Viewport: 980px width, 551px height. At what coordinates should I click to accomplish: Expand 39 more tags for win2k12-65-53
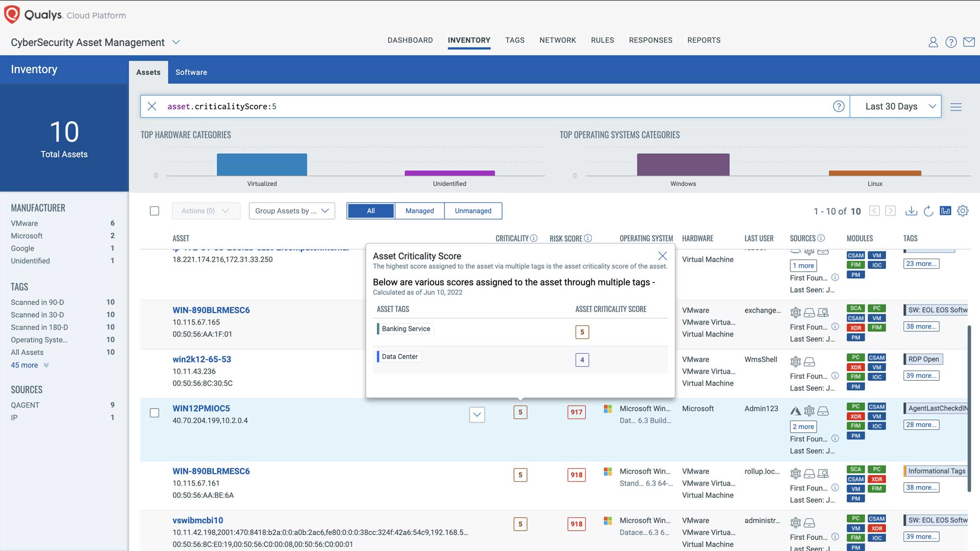click(x=921, y=376)
